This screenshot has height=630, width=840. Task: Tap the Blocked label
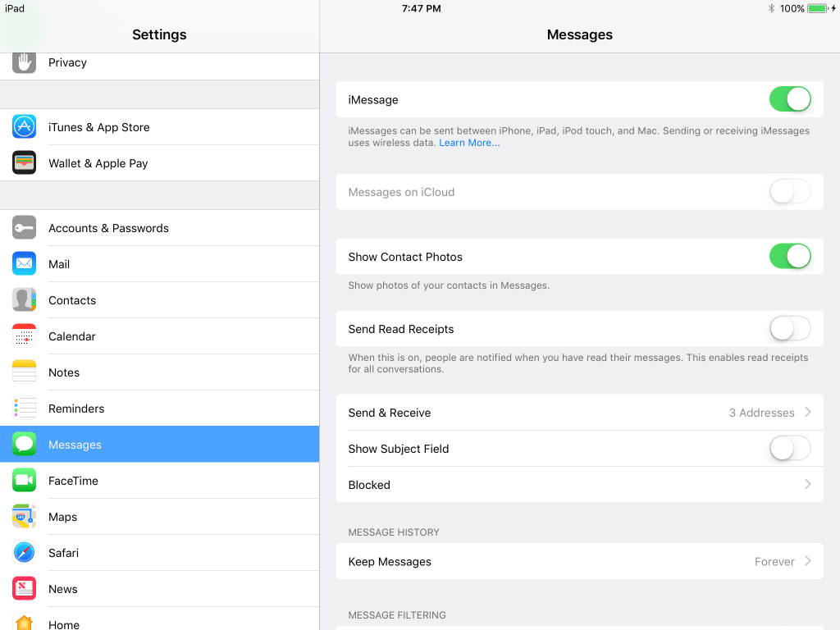[369, 485]
